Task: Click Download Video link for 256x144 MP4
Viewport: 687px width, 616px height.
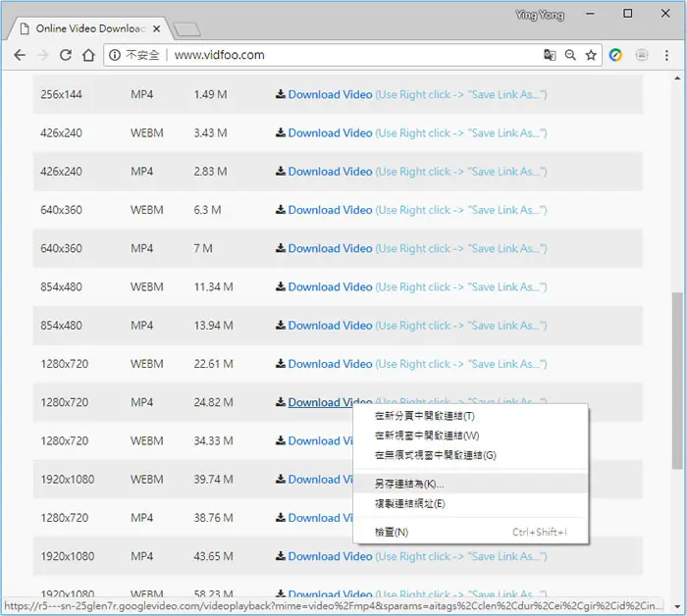Action: coord(330,94)
